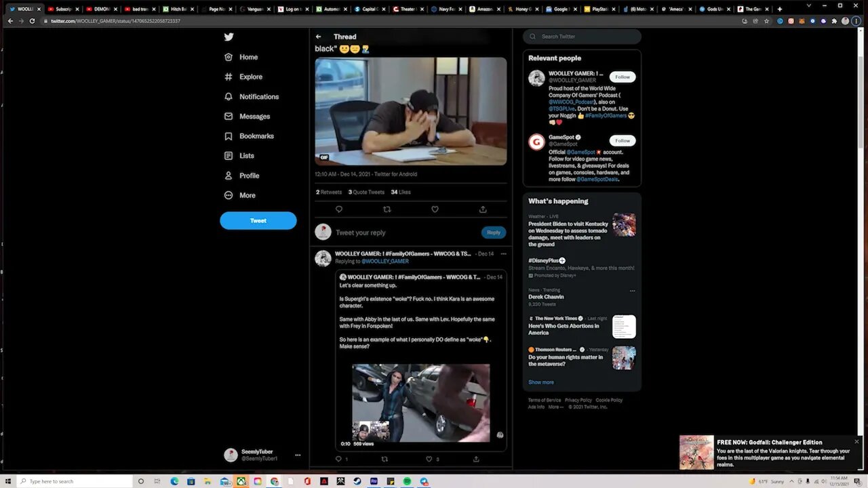Screen dimensions: 868x488
Task: View the 34 Likes list
Action: click(x=401, y=192)
